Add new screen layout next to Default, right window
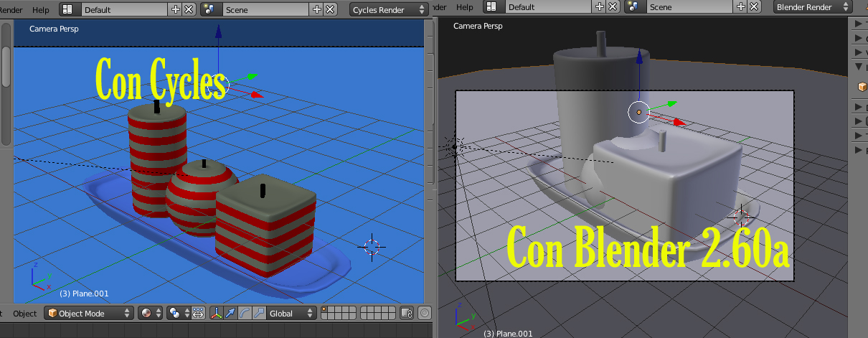The width and height of the screenshot is (868, 338). pos(600,7)
